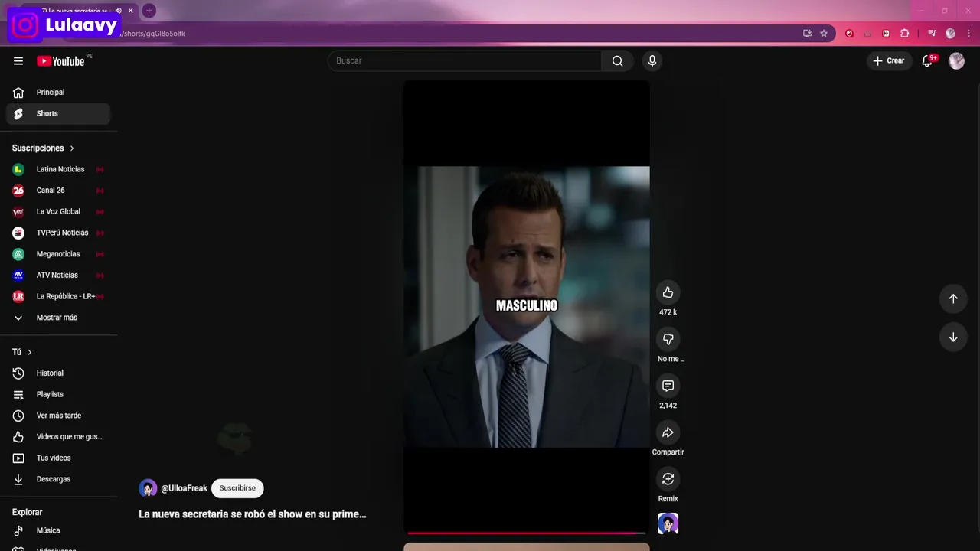The image size is (980, 551).
Task: Open Tus videos in the sidebar
Action: pyautogui.click(x=58, y=458)
